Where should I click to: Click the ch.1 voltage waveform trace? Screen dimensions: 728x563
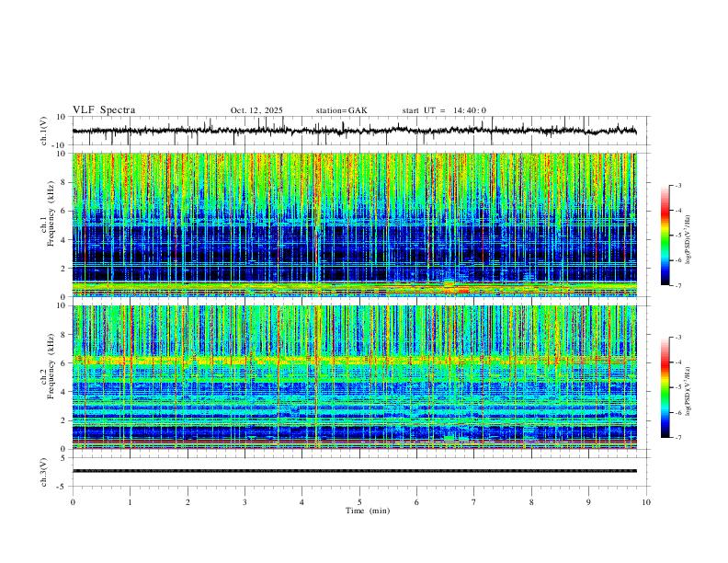[354, 131]
